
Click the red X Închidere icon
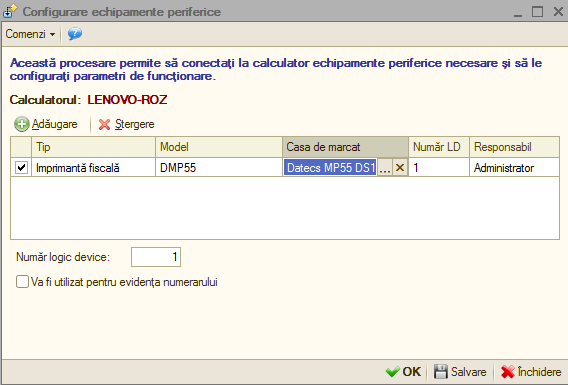(x=508, y=372)
